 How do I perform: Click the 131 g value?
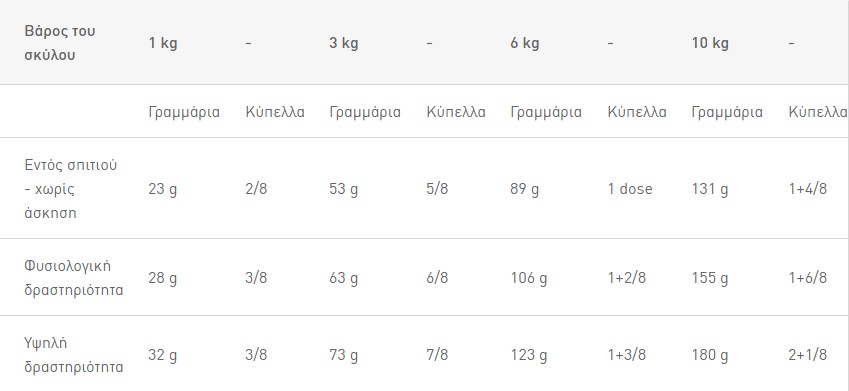710,189
